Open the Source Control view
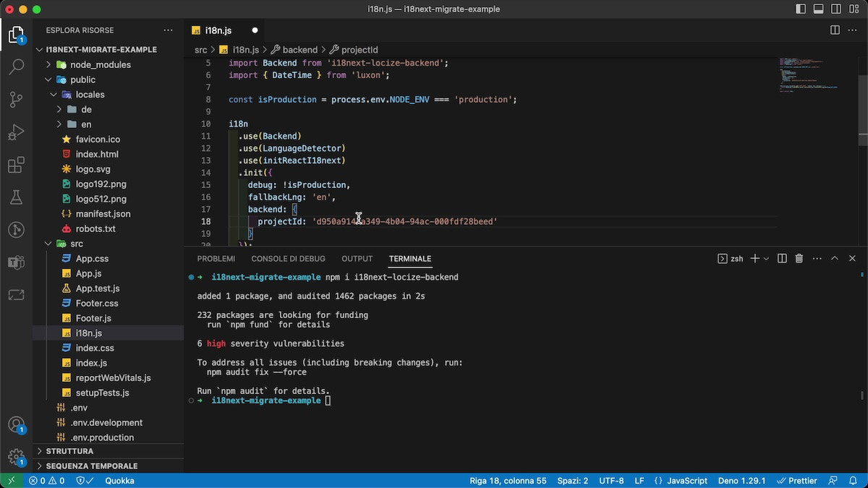Image resolution: width=868 pixels, height=488 pixels. tap(16, 100)
